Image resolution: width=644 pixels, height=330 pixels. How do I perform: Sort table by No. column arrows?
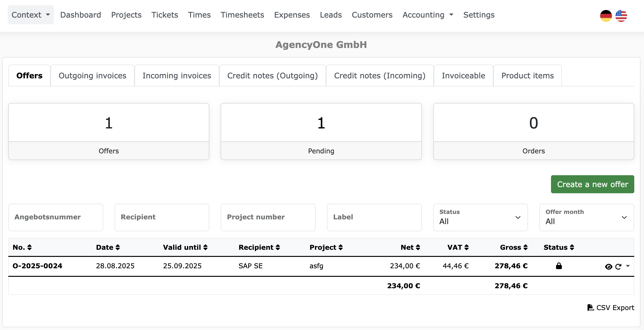click(29, 247)
